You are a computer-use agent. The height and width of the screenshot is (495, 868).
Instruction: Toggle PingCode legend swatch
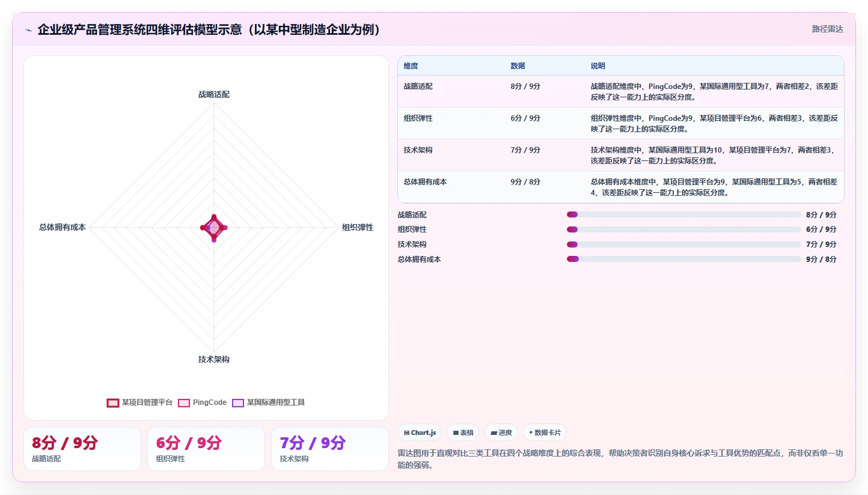184,402
